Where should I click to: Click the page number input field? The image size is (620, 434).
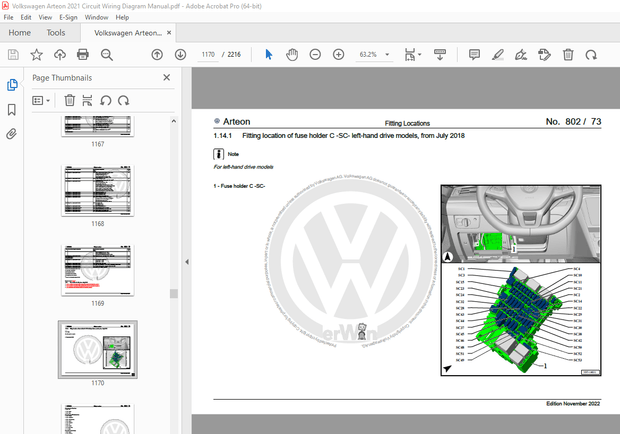[208, 55]
